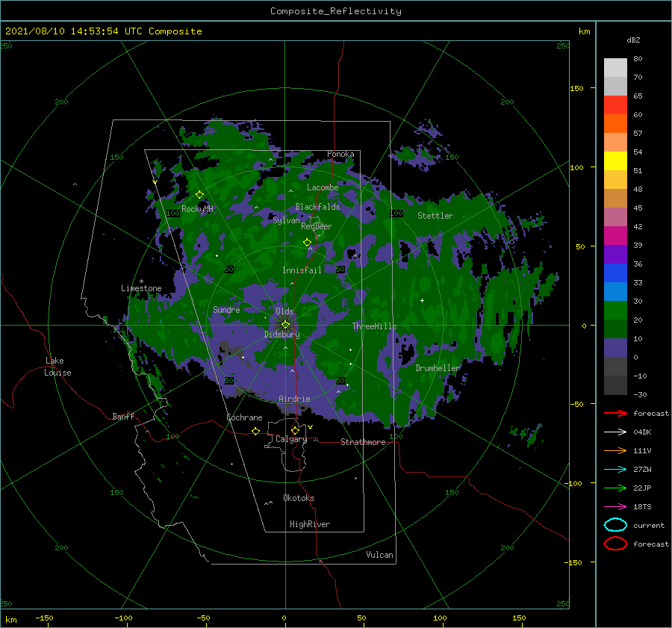This screenshot has width=672, height=628.
Task: Click the asterisk marker above Limestone
Action: pyautogui.click(x=141, y=282)
